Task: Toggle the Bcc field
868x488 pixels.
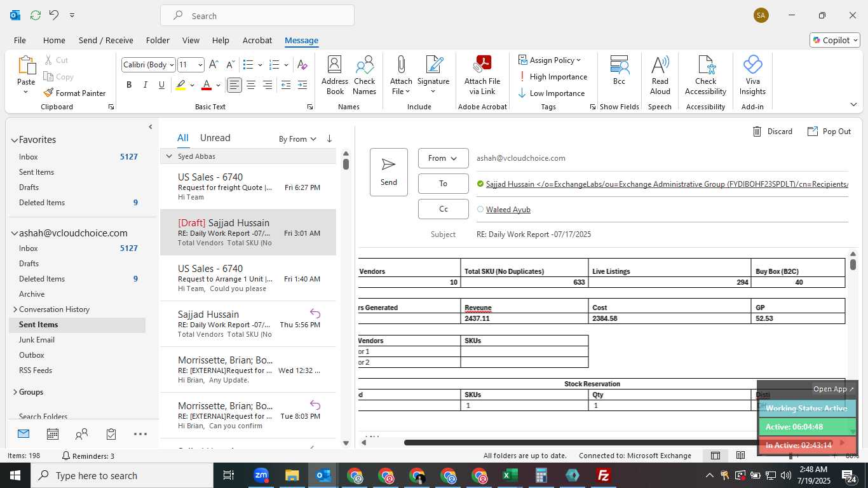Action: click(x=619, y=71)
